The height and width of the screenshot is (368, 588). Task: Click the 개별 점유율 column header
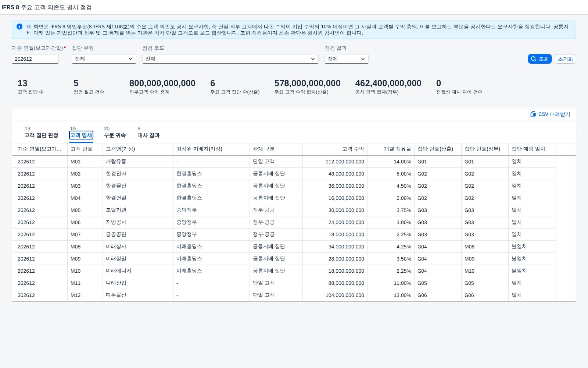[x=391, y=149]
